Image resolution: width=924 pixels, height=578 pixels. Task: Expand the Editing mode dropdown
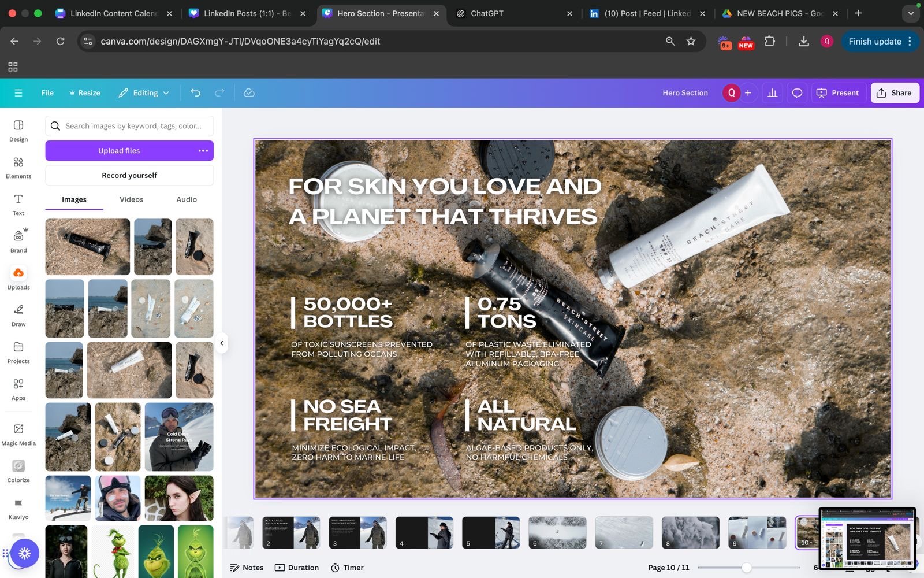pos(144,92)
